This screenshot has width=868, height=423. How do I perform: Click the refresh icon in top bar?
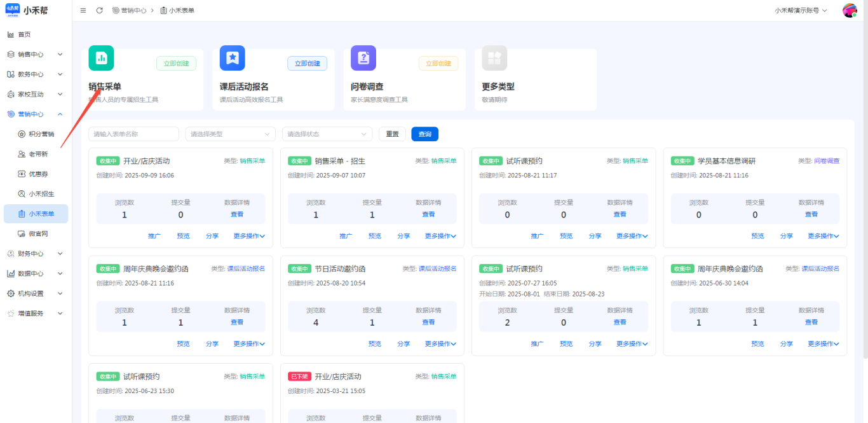[x=99, y=11]
